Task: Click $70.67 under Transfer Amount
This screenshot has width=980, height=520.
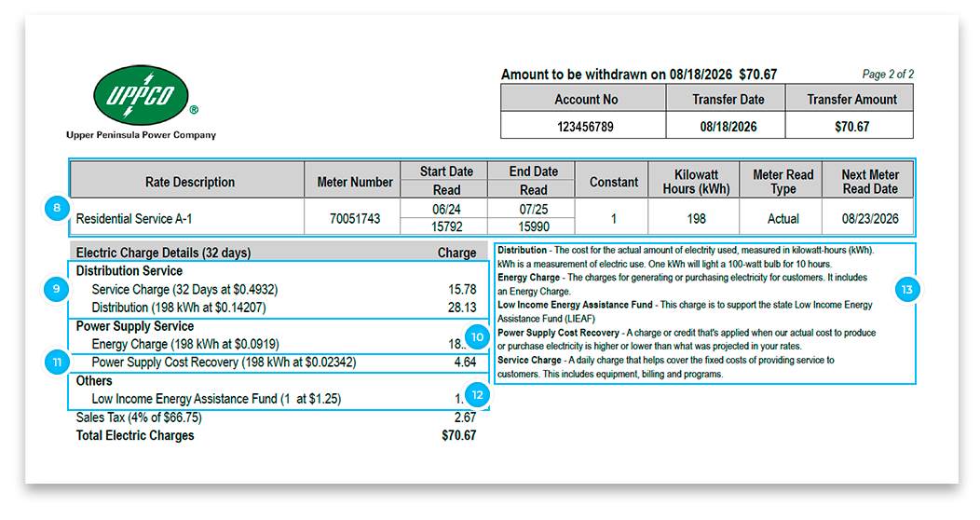Action: coord(851,127)
